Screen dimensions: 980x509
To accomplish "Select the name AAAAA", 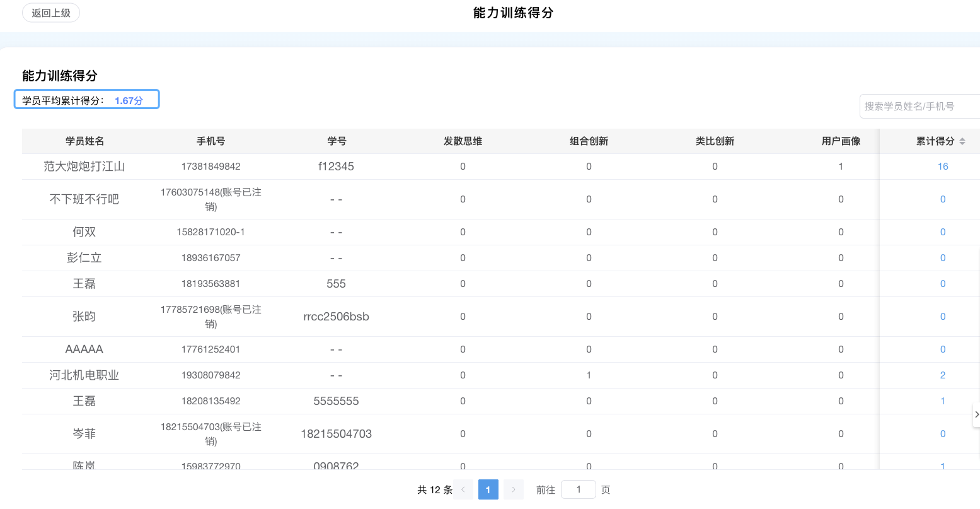I will click(84, 349).
